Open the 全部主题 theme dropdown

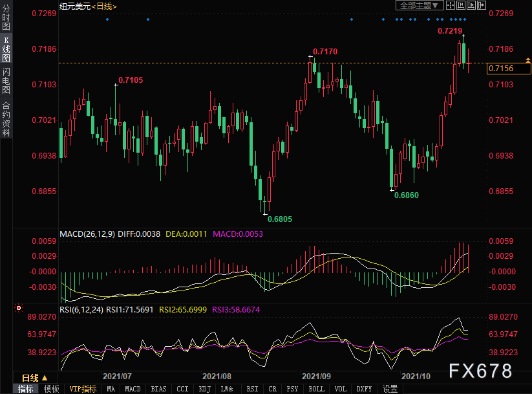pyautogui.click(x=420, y=5)
